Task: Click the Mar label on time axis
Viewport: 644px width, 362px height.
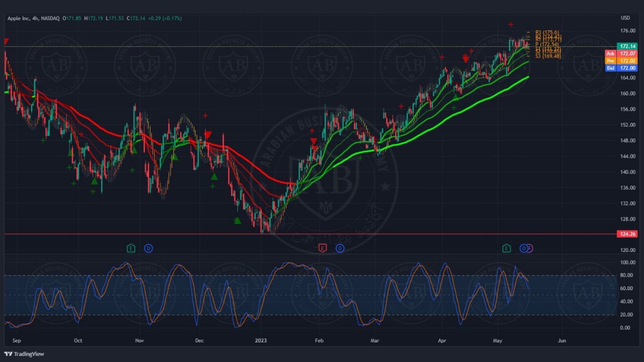Action: pos(375,341)
